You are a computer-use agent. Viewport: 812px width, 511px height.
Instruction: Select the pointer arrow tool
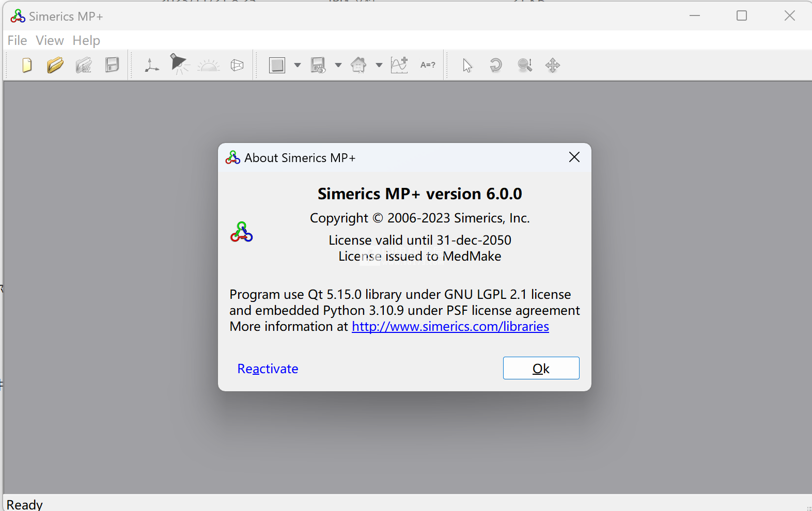point(467,66)
